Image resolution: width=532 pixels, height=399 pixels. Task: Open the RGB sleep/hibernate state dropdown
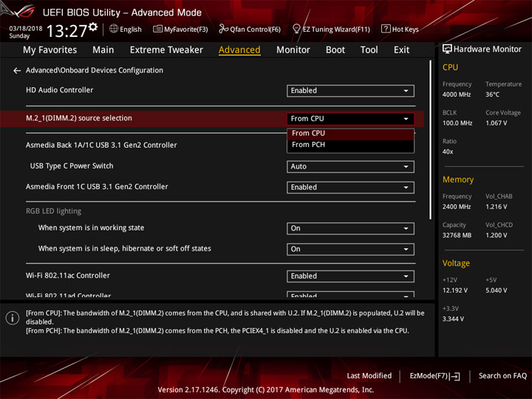coord(350,249)
